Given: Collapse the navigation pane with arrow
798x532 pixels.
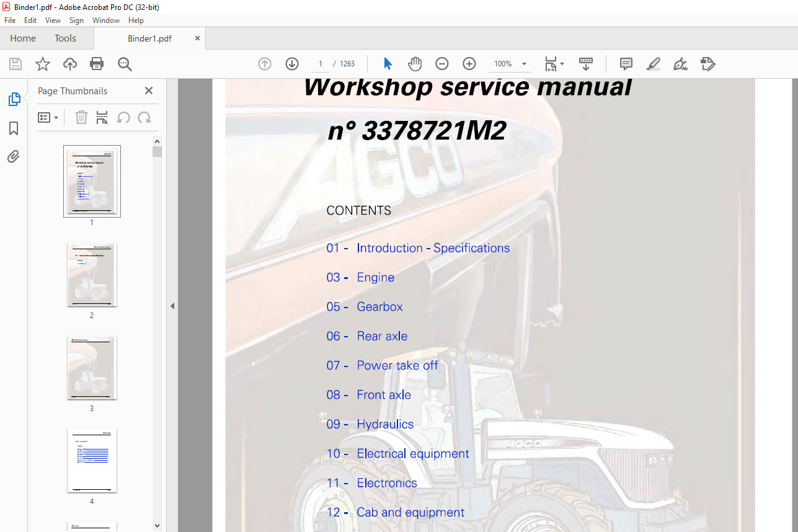Looking at the screenshot, I should pos(172,306).
